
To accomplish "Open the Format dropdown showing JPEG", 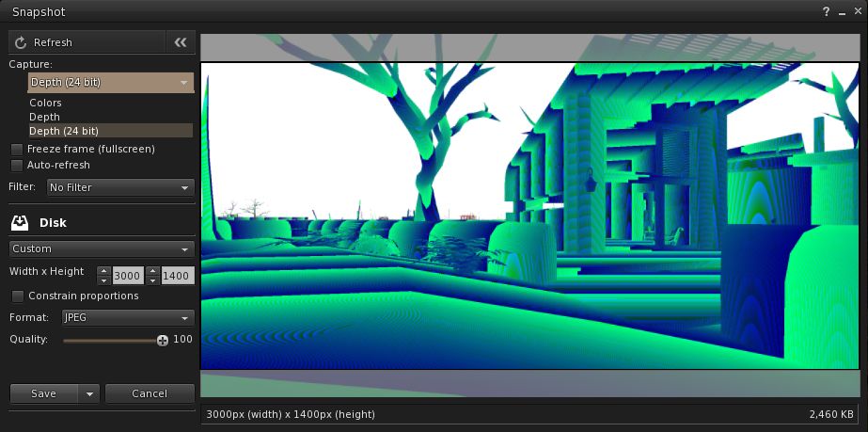I will point(127,318).
